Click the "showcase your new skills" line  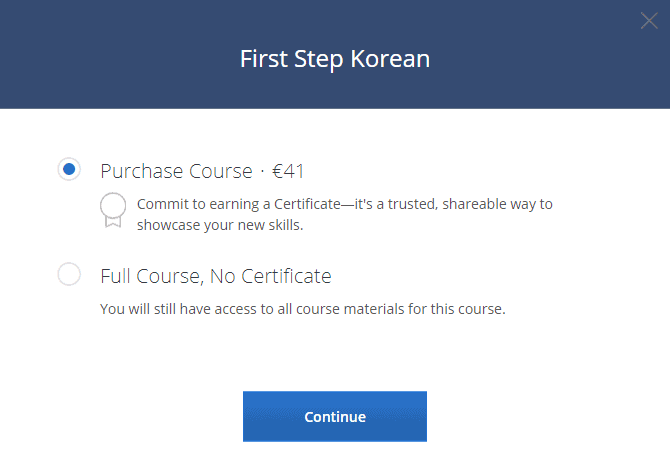[x=219, y=225]
